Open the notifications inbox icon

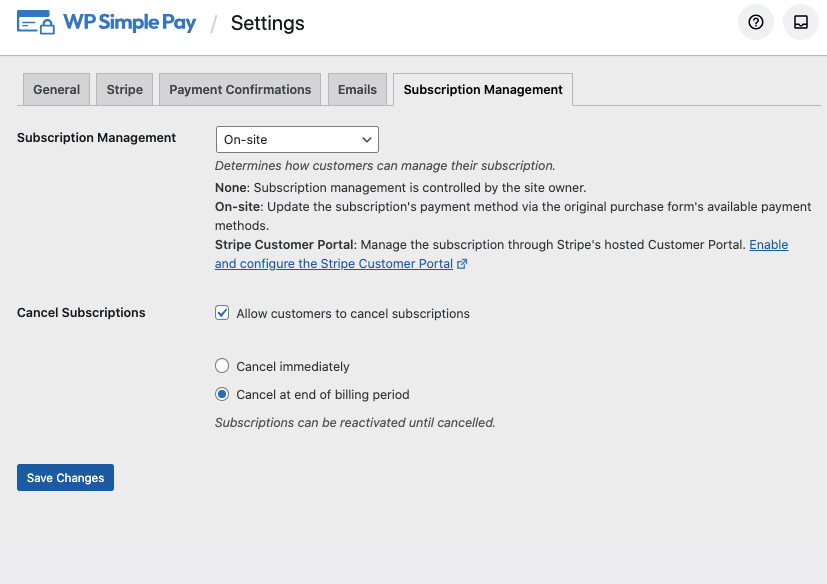[801, 22]
